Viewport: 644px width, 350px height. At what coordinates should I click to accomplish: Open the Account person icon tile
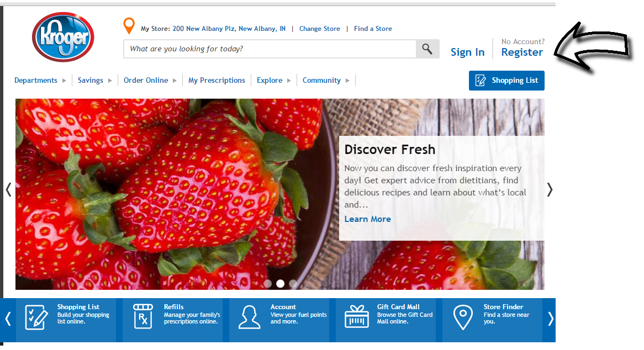point(279,320)
